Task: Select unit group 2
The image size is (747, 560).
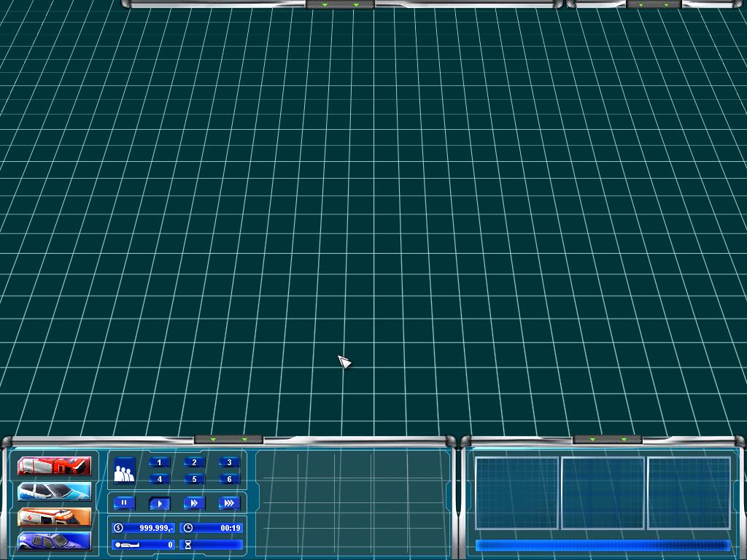Action: 194,462
